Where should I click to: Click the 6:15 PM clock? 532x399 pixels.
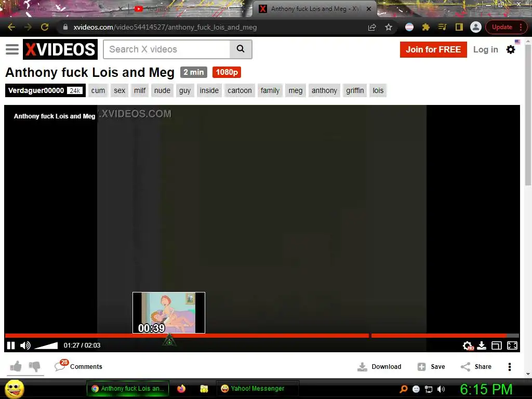pyautogui.click(x=486, y=389)
